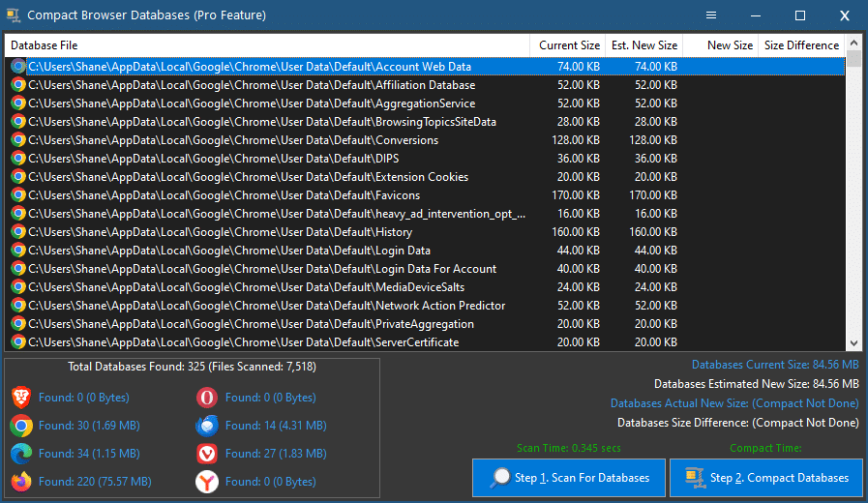Click Edge's Found: 34 (1.15 MB) link
Viewport: 868px width, 503px height.
point(89,454)
